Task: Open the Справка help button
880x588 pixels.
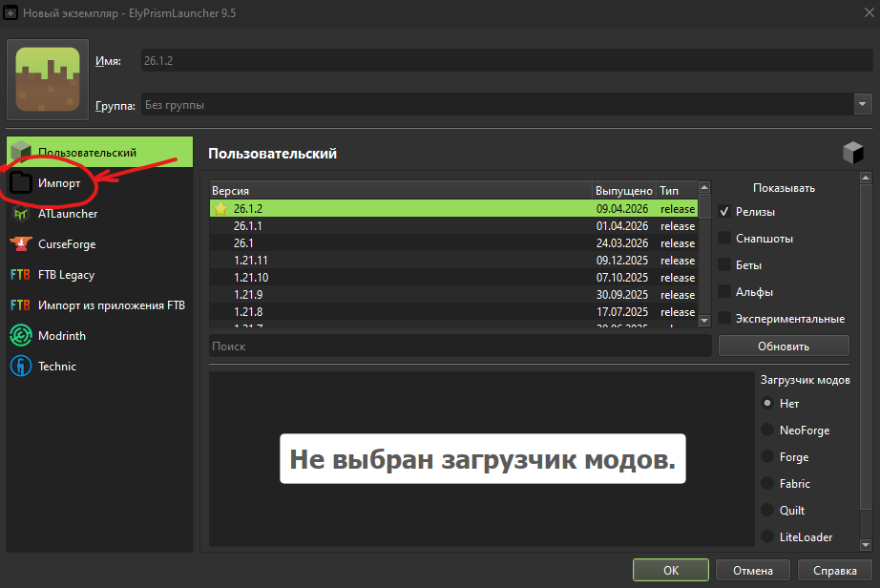Action: point(834,570)
